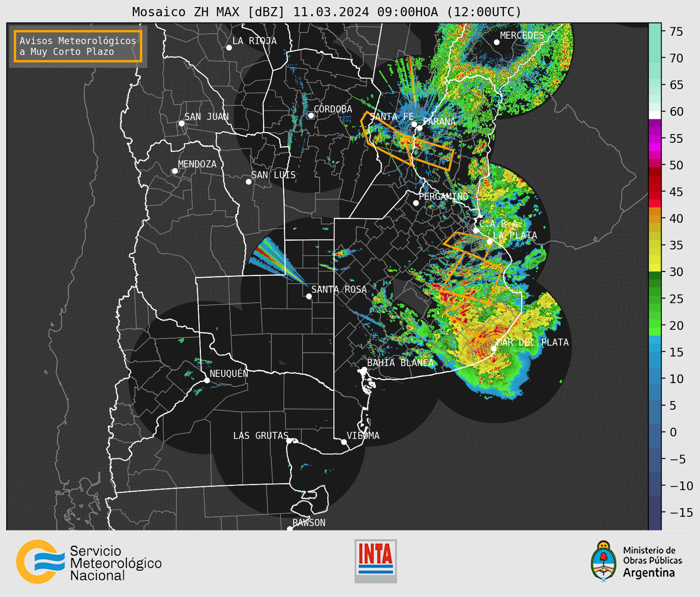Click the Avisos Meteorológicos a Muy Corto Plazo legend box
This screenshot has height=597, width=700.
point(78,46)
